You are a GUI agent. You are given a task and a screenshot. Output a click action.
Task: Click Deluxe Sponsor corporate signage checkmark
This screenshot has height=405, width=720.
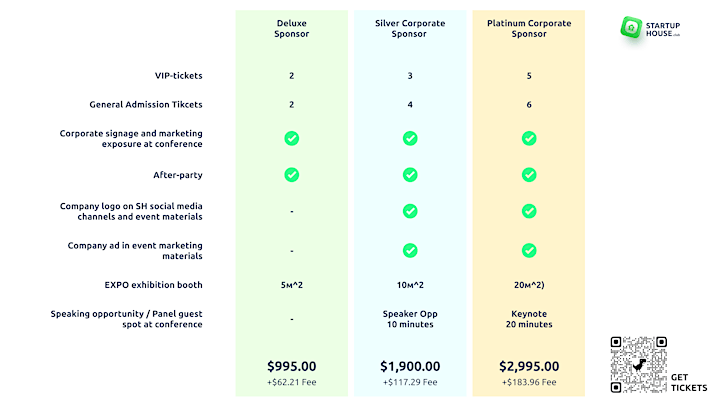(x=292, y=138)
